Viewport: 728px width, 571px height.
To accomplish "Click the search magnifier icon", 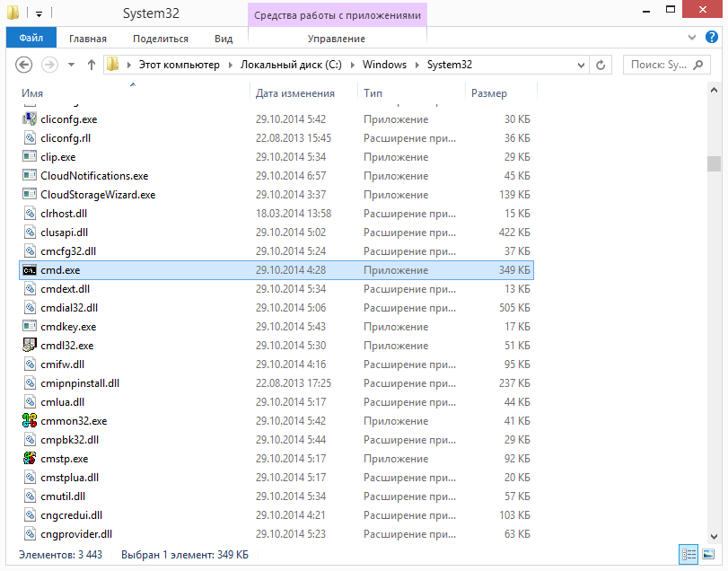I will tap(697, 65).
